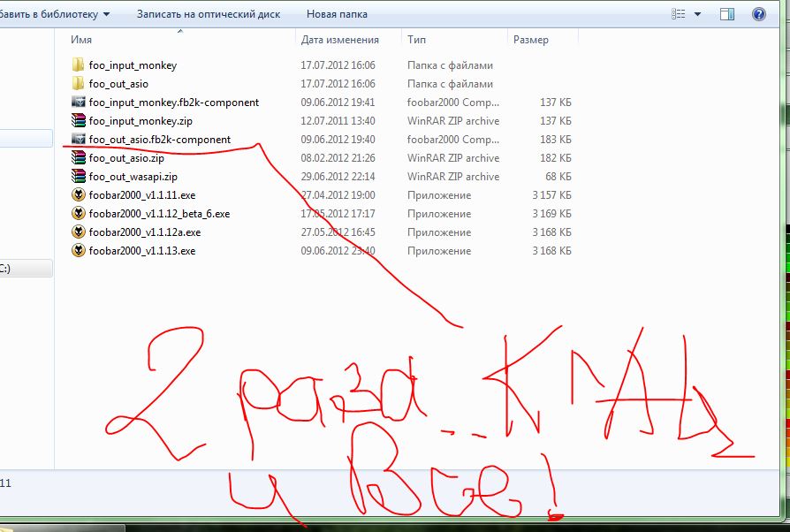Viewport: 790px width, 532px height.
Task: Click date 08.02.2012 21:26
Action: pyautogui.click(x=338, y=157)
